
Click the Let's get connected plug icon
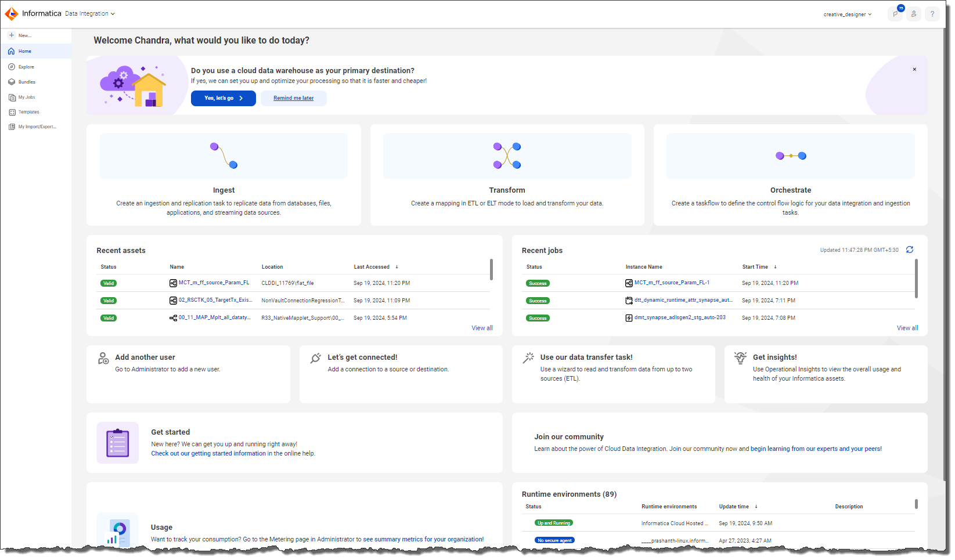tap(315, 358)
